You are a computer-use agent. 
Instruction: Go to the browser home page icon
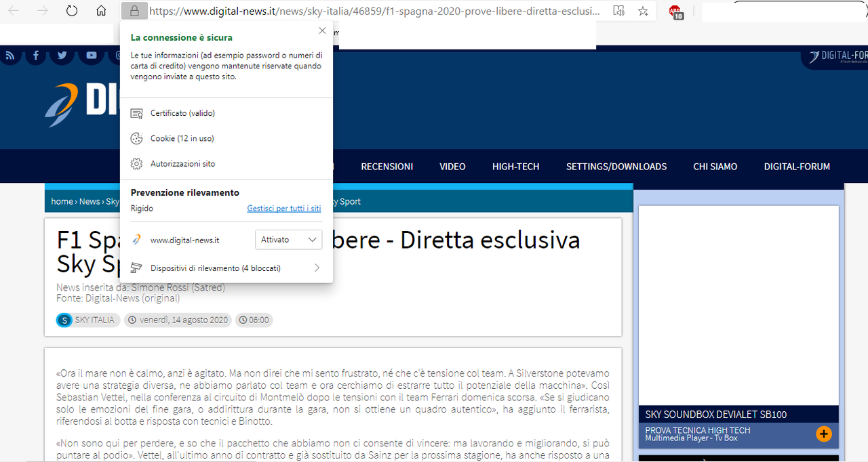[x=101, y=11]
